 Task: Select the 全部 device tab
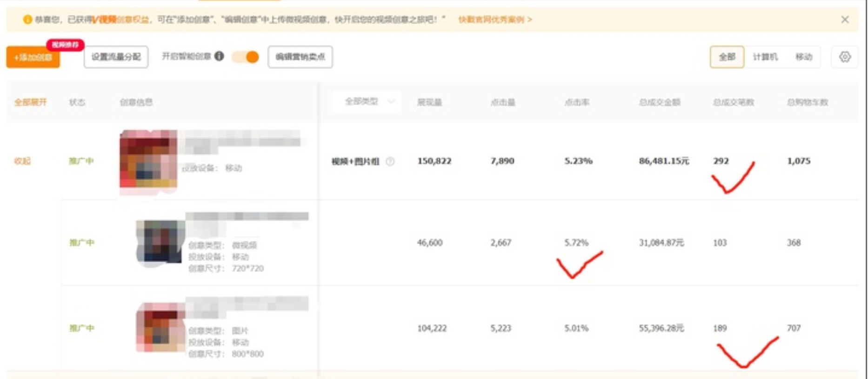pyautogui.click(x=727, y=57)
